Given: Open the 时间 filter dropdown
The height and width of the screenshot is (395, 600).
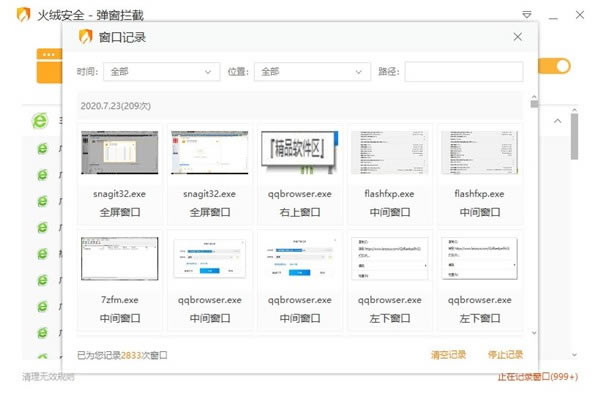Looking at the screenshot, I should 161,72.
